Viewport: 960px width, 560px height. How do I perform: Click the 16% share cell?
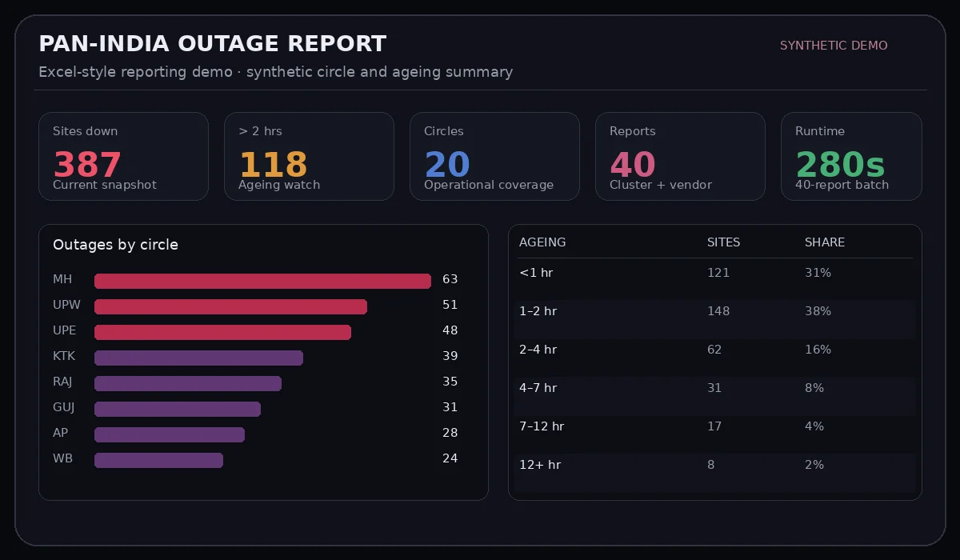pyautogui.click(x=818, y=350)
